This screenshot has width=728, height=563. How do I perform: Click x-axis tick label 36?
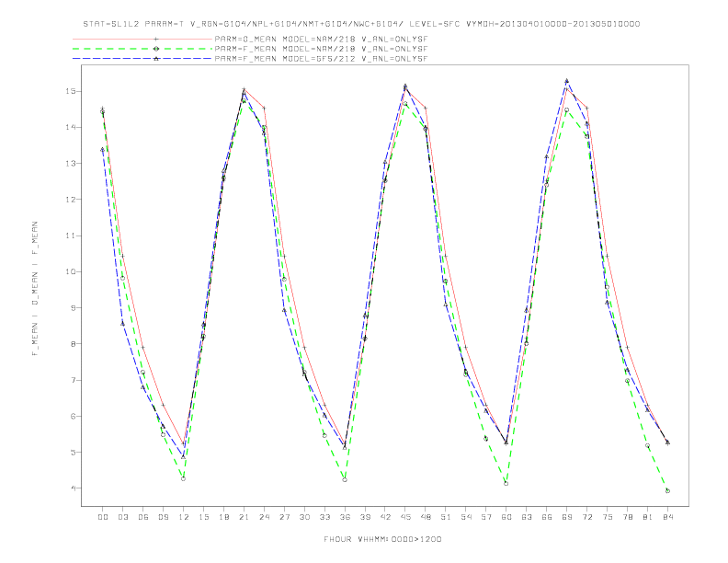coord(345,517)
